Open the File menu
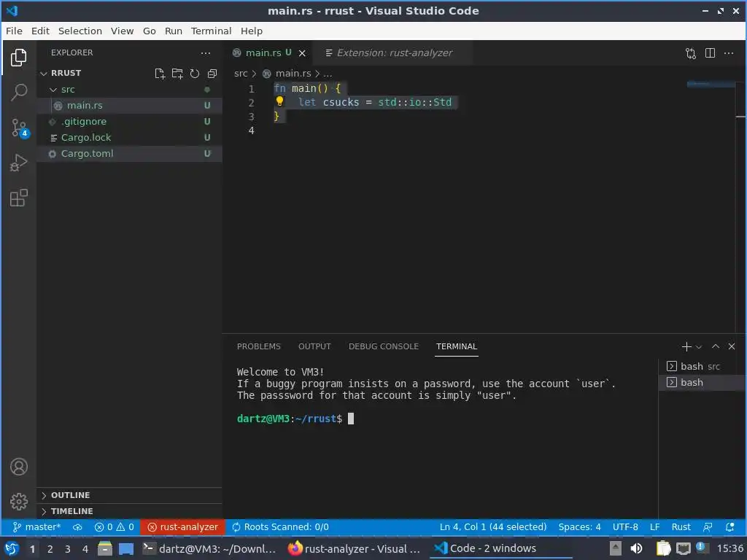 point(14,31)
